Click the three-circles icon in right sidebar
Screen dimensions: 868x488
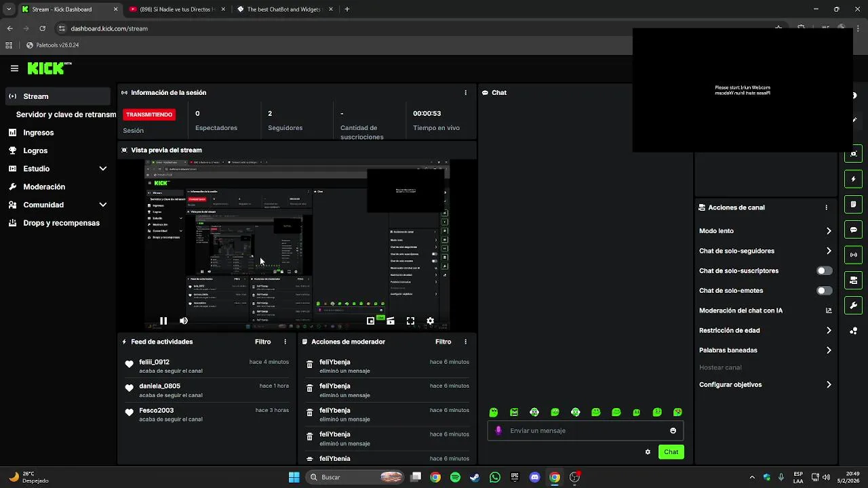853,331
